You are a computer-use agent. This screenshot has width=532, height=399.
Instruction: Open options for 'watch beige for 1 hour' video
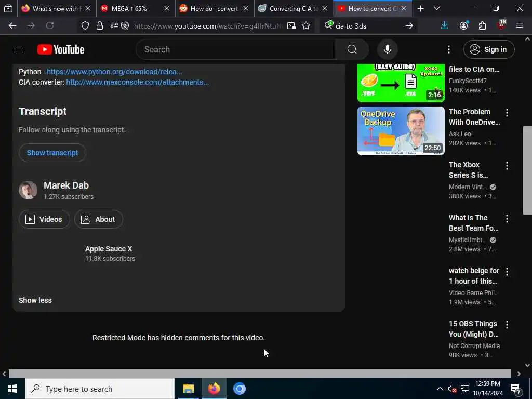507,271
